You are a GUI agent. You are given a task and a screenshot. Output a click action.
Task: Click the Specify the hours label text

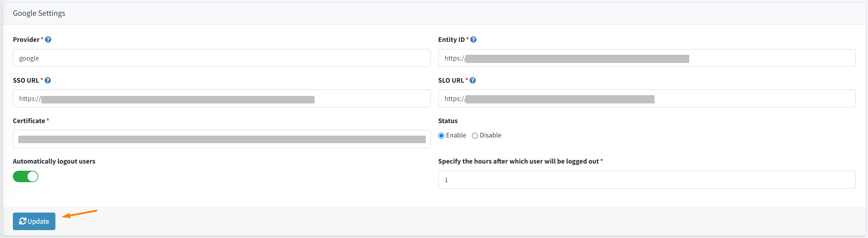(518, 161)
